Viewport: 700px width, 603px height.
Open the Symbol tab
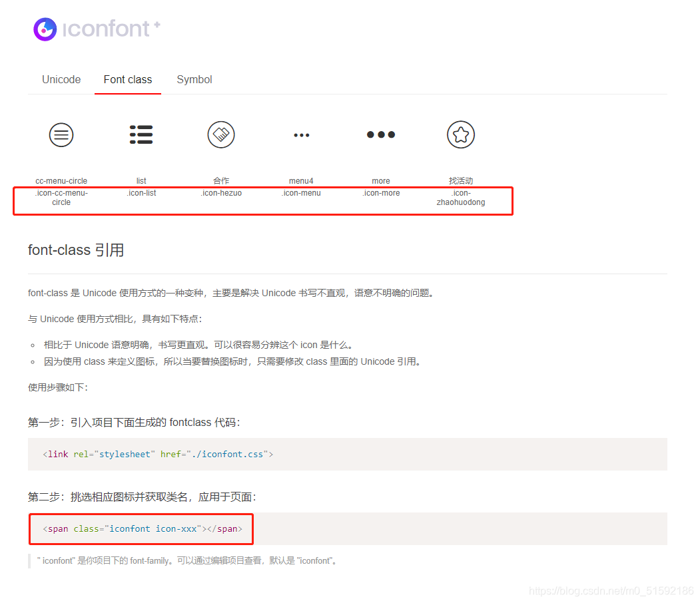(x=194, y=79)
